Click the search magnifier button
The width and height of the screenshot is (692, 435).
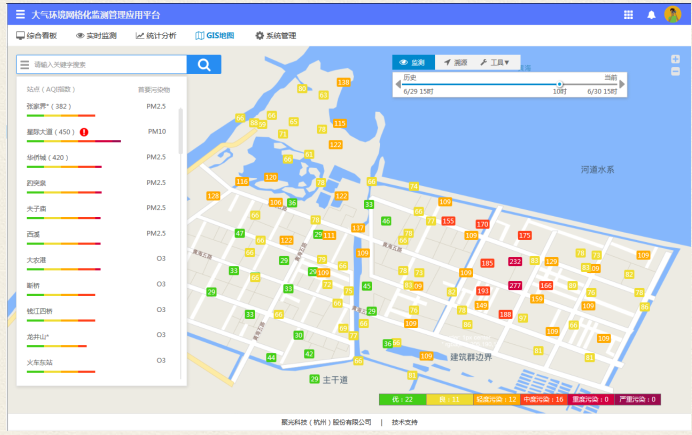(x=204, y=64)
